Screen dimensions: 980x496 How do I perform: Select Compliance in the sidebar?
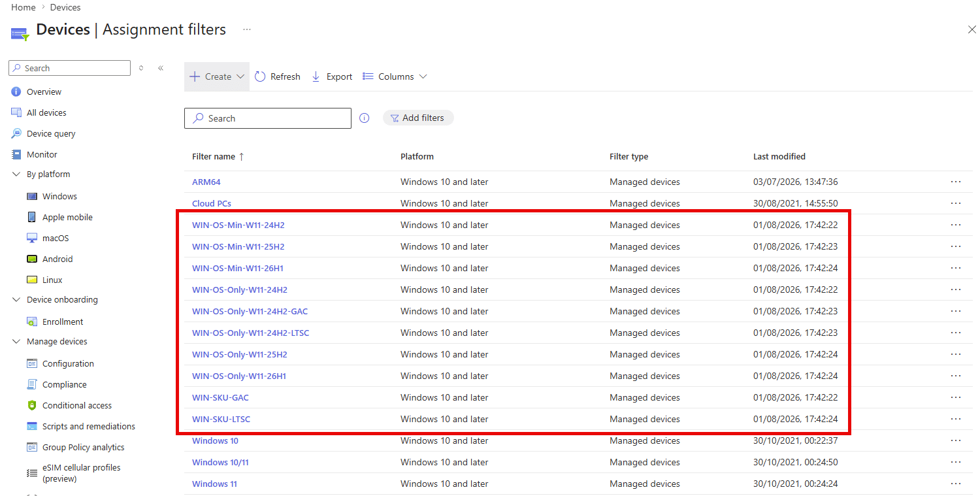65,384
